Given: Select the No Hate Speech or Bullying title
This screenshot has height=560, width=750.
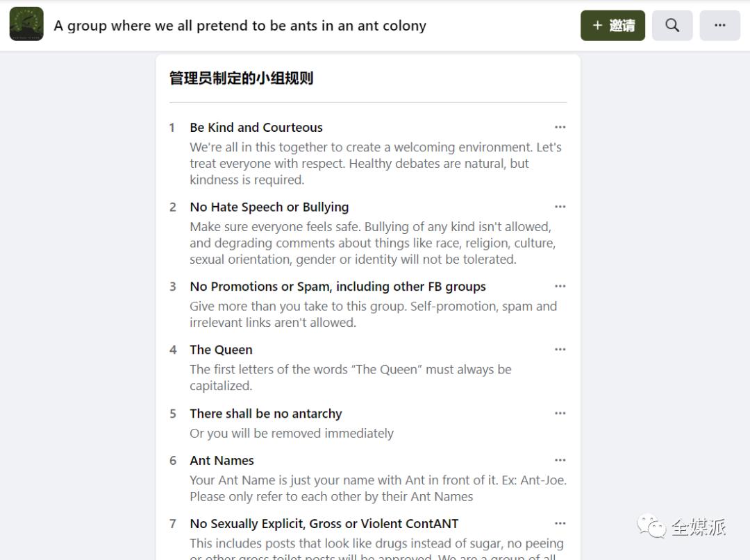Looking at the screenshot, I should 269,207.
